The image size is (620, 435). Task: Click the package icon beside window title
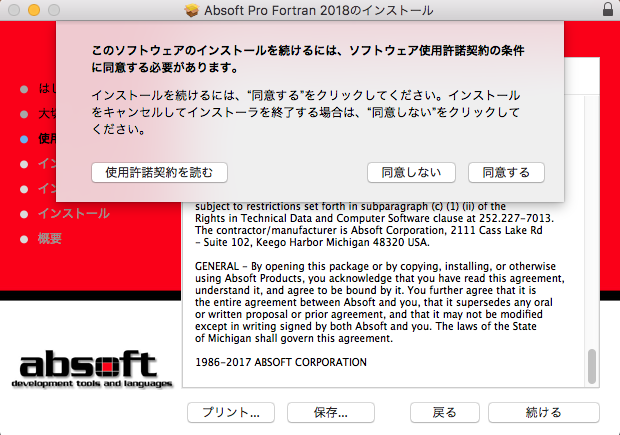(191, 10)
